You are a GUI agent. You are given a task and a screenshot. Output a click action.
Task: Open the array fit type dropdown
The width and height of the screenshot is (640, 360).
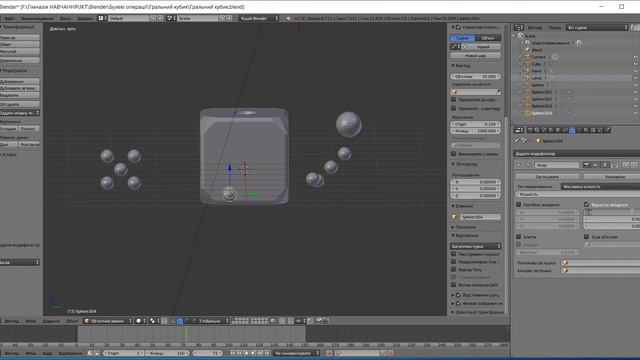600,186
